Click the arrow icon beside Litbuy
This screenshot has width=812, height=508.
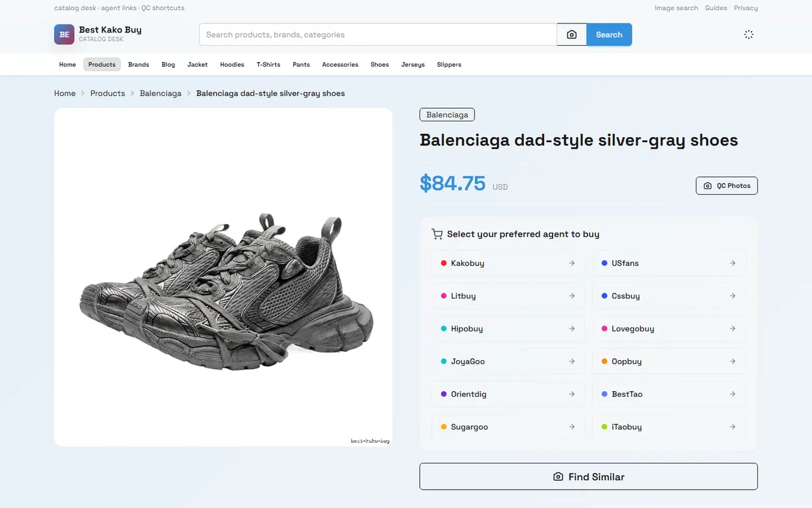[572, 296]
